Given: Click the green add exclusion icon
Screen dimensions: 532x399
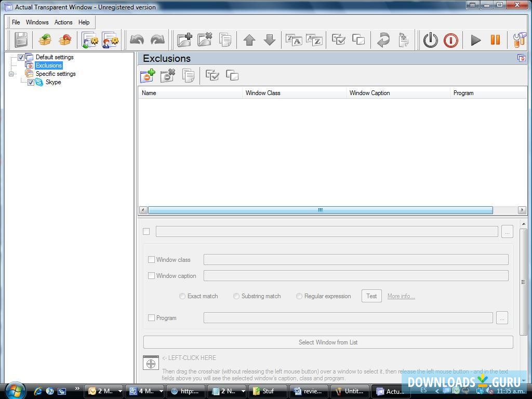Looking at the screenshot, I should pyautogui.click(x=148, y=76).
